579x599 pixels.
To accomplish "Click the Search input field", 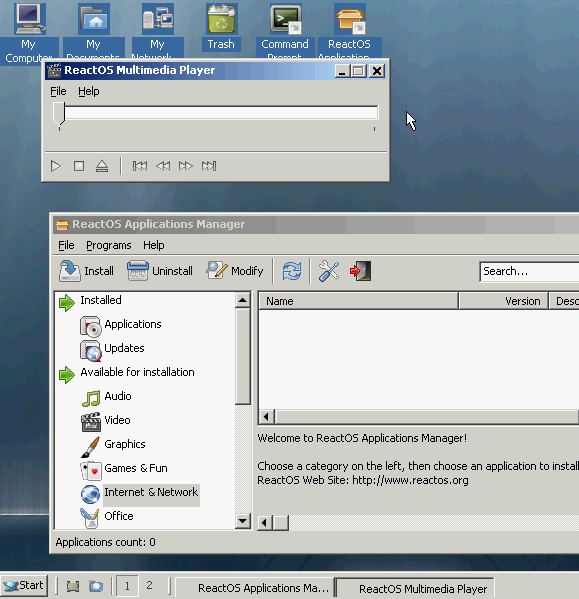I will coord(529,272).
